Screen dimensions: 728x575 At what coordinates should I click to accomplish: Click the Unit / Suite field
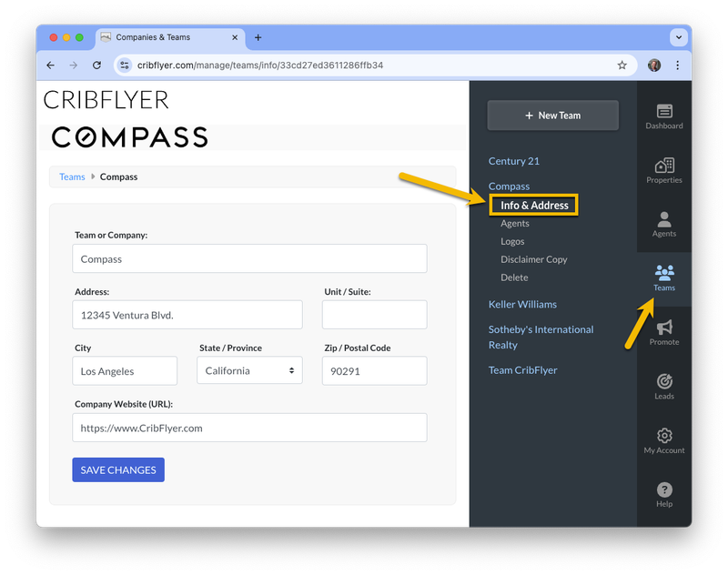[375, 315]
